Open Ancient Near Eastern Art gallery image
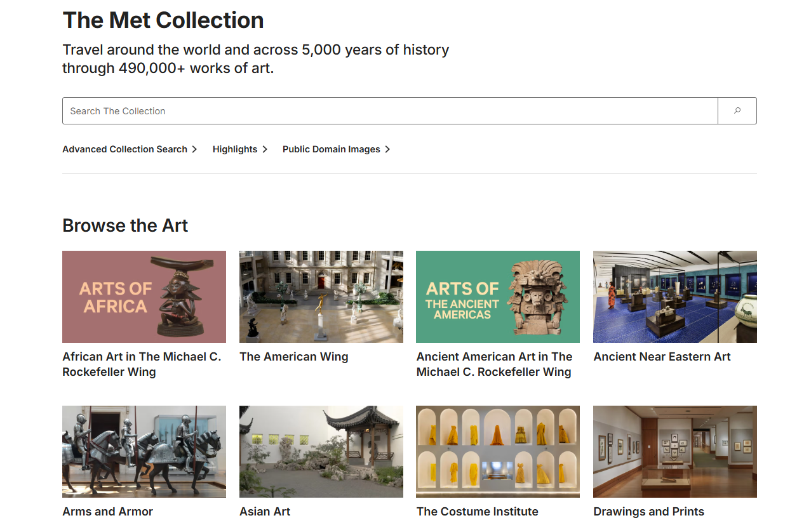Screen dimensions: 804x532 [675, 296]
